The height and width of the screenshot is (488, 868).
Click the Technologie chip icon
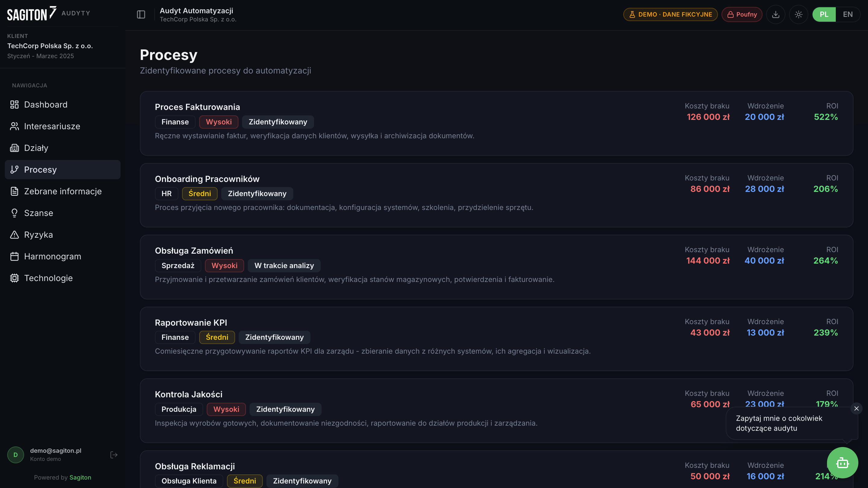(14, 278)
